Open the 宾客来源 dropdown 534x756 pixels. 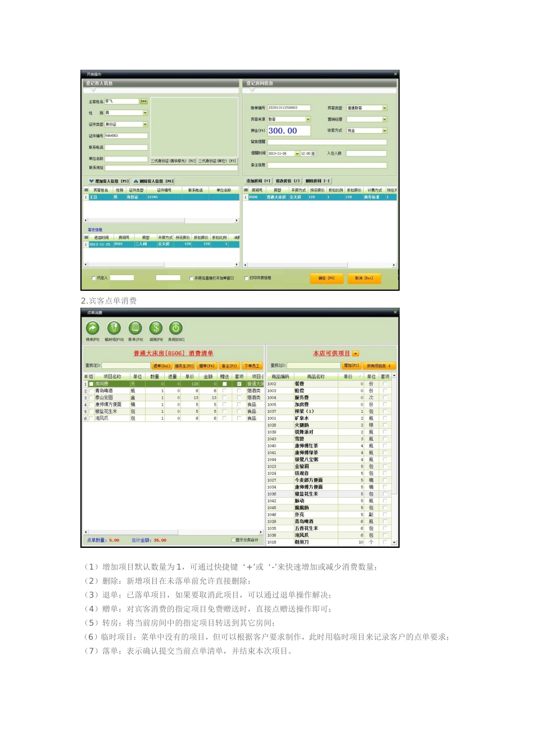pos(308,119)
